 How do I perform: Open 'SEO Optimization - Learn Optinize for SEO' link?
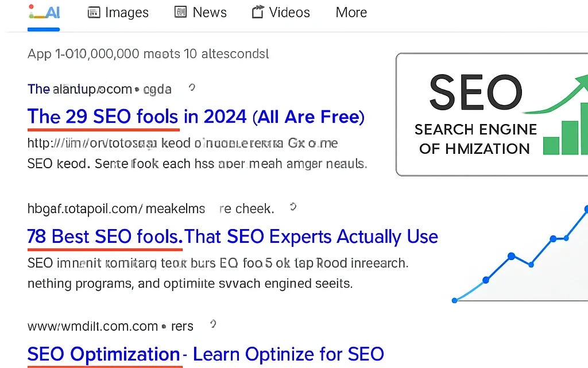tap(206, 354)
